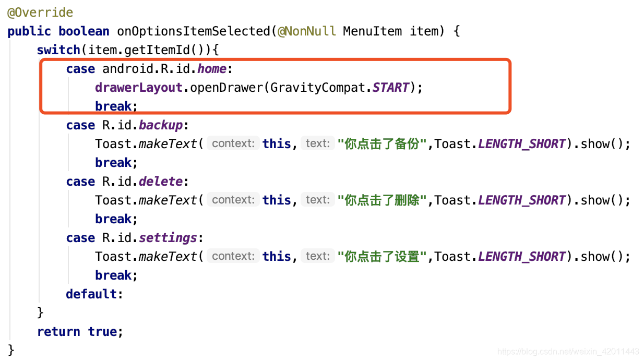Click the string "你点击了备份"
This screenshot has height=361, width=644.
coord(382,144)
